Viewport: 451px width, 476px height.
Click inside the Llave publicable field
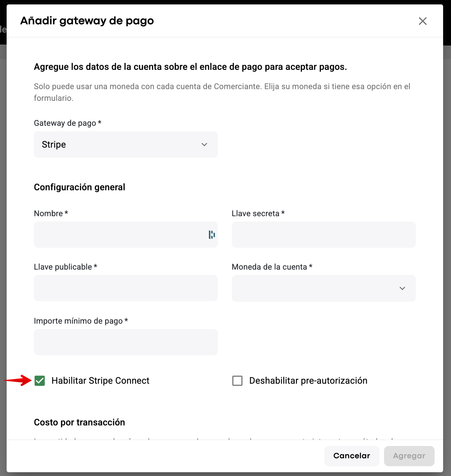tap(126, 288)
